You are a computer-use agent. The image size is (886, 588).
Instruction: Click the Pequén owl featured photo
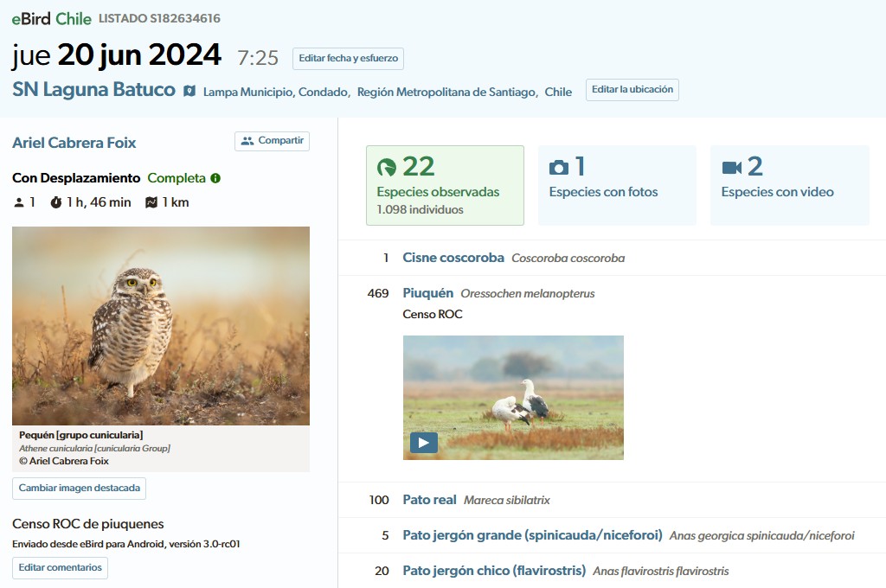click(x=160, y=325)
